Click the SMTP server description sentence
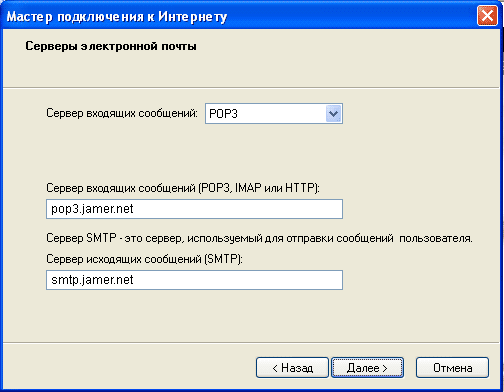 (x=259, y=239)
